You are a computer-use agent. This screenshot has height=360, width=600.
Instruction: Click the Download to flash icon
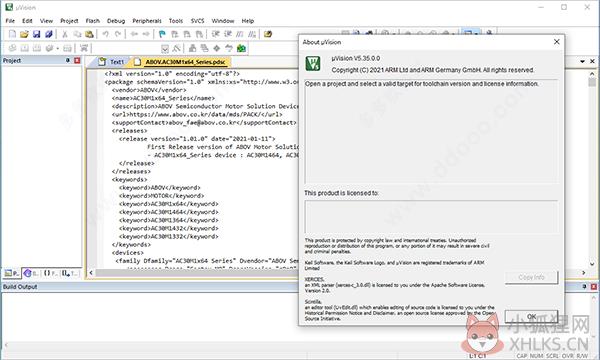(x=84, y=48)
